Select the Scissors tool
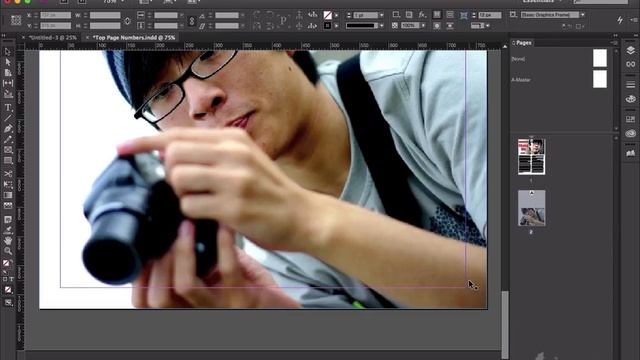The width and height of the screenshot is (640, 360). [8, 174]
